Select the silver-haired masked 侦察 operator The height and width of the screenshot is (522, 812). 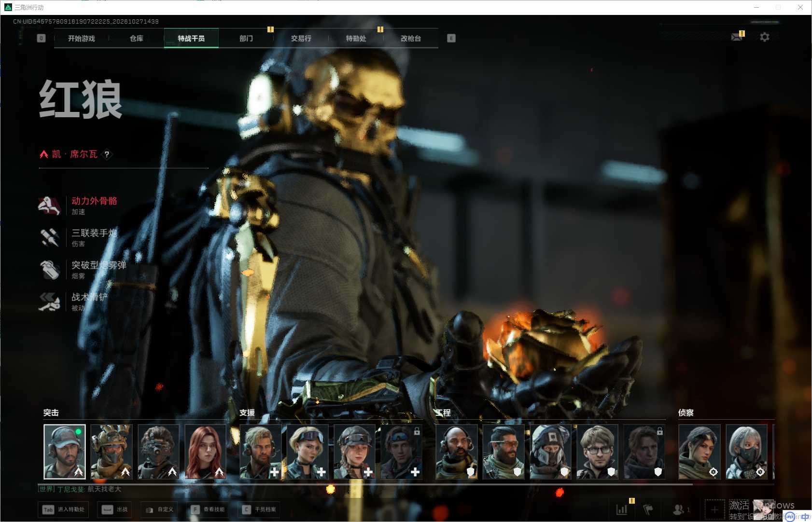(746, 452)
